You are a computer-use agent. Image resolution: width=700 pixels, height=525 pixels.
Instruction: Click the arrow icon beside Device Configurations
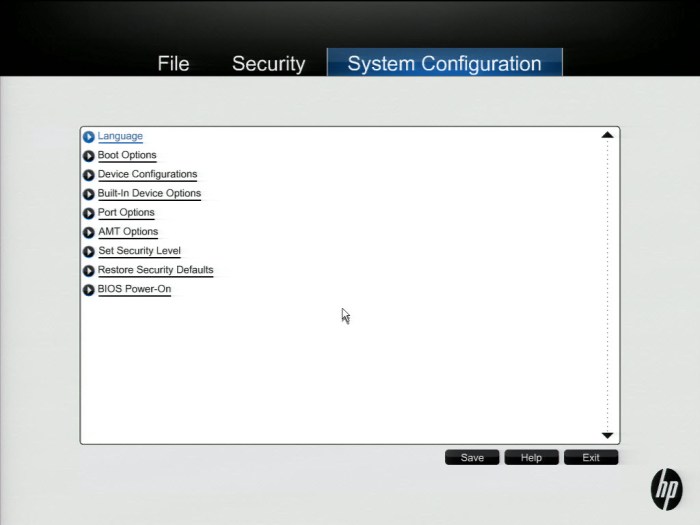(x=89, y=175)
